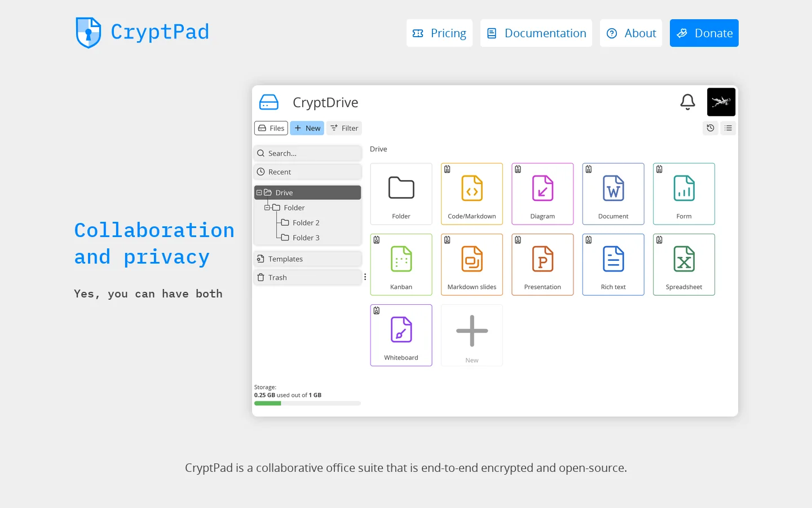Open the drive history icon
Screen dimensions: 812x508
[710, 128]
